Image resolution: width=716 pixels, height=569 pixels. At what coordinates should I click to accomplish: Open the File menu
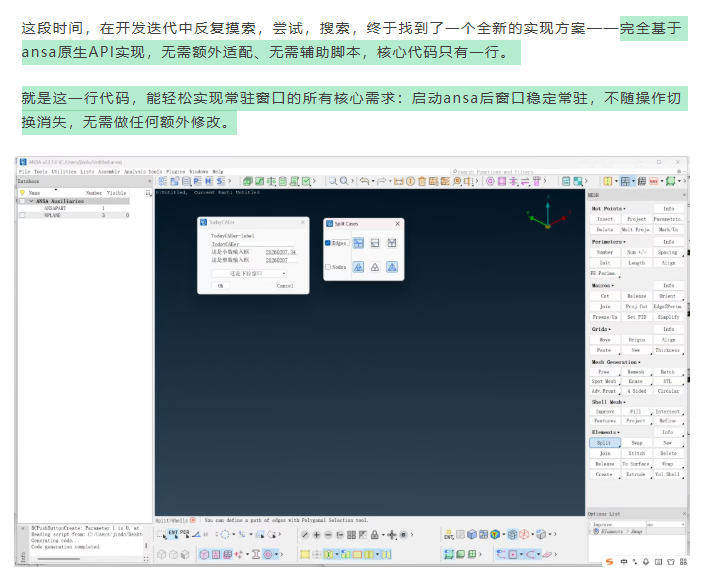pos(24,172)
